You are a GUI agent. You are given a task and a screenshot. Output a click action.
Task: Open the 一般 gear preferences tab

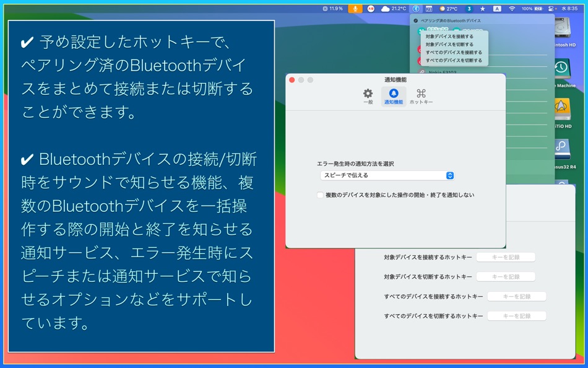click(368, 97)
